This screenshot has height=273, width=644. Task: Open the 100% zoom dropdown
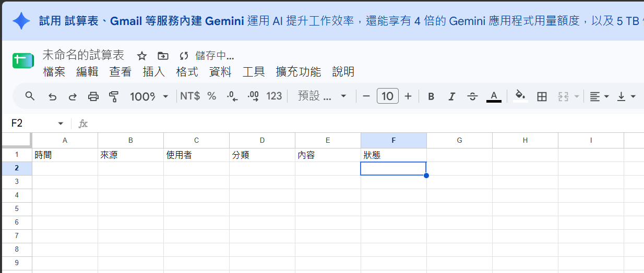tap(149, 96)
